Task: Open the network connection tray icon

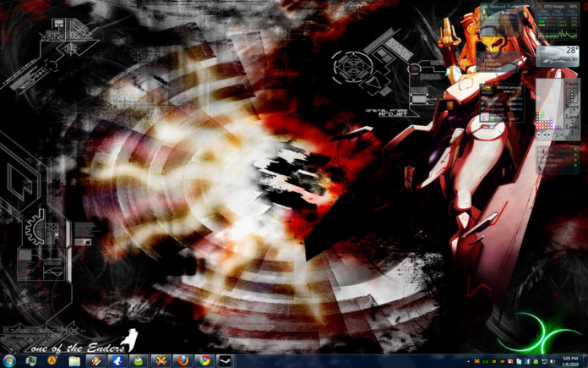Action: tap(544, 361)
